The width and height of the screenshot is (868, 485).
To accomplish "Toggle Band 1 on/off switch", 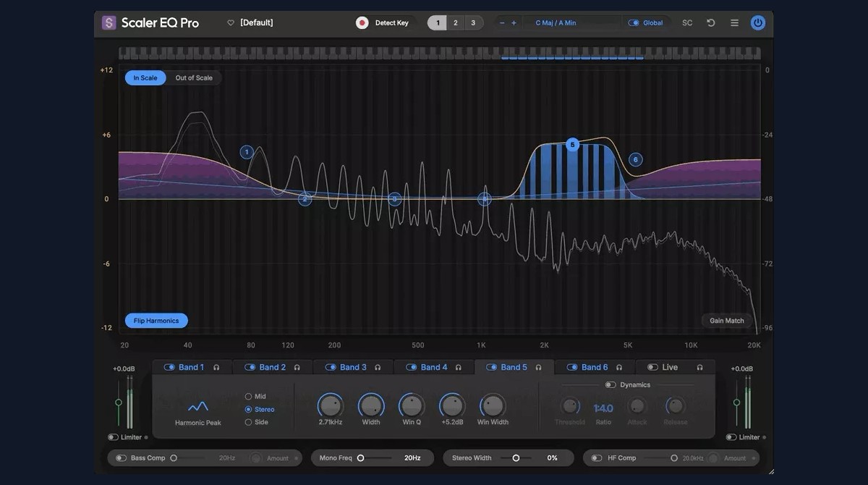I will point(169,368).
